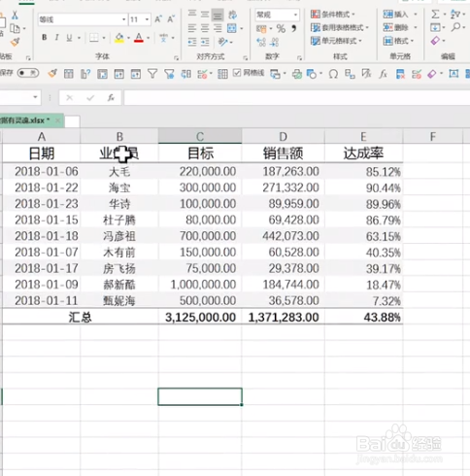Insert a symbol with the omega icon

(x=333, y=74)
